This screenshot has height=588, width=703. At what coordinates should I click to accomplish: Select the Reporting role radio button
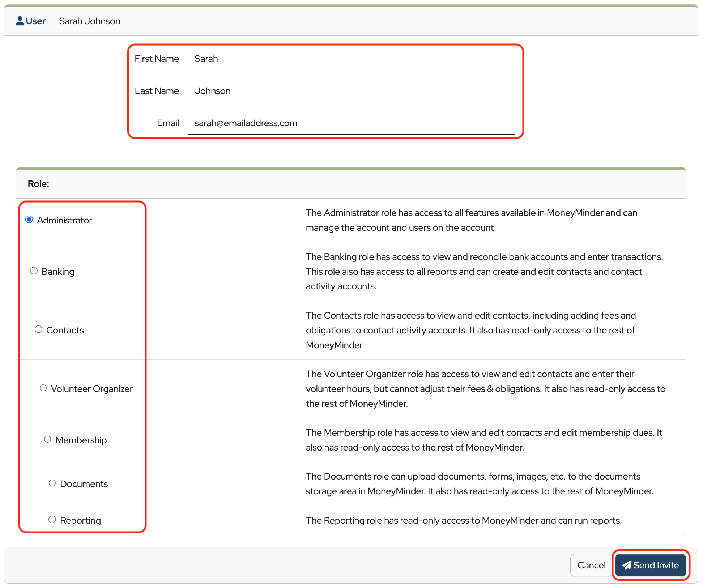(52, 520)
